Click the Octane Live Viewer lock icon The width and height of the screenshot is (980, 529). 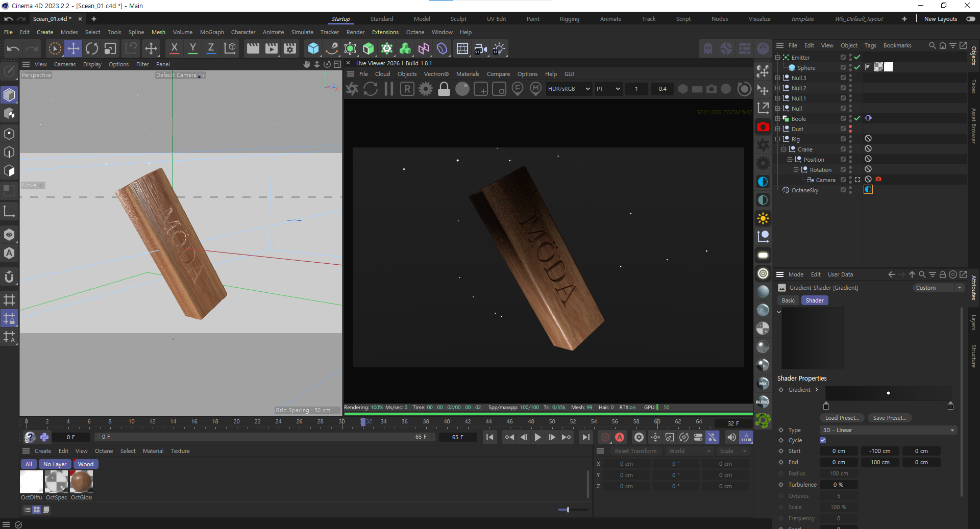pyautogui.click(x=444, y=89)
